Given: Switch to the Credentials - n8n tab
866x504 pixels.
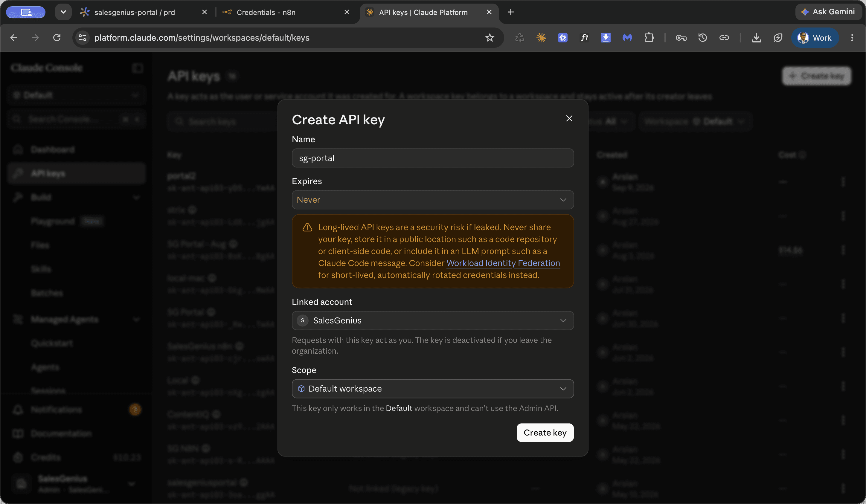Looking at the screenshot, I should tap(266, 12).
